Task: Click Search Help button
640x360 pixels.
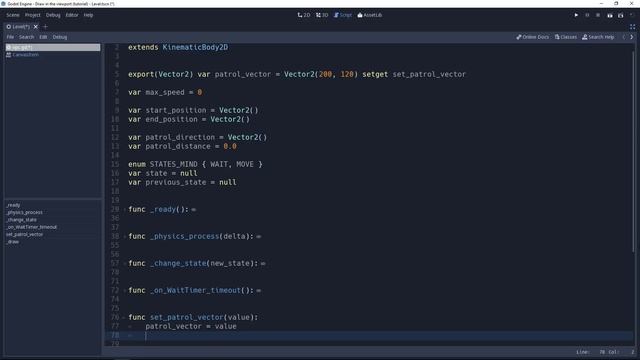Action: click(x=598, y=37)
